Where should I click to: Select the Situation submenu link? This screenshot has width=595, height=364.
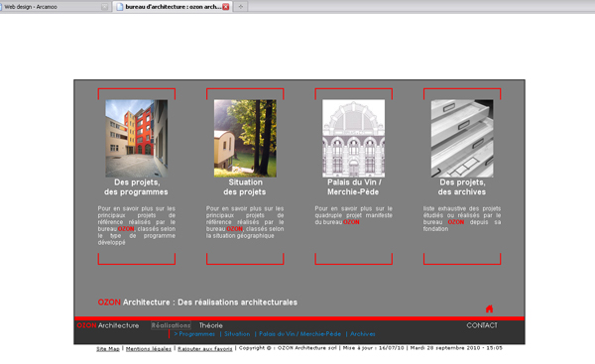coord(237,334)
